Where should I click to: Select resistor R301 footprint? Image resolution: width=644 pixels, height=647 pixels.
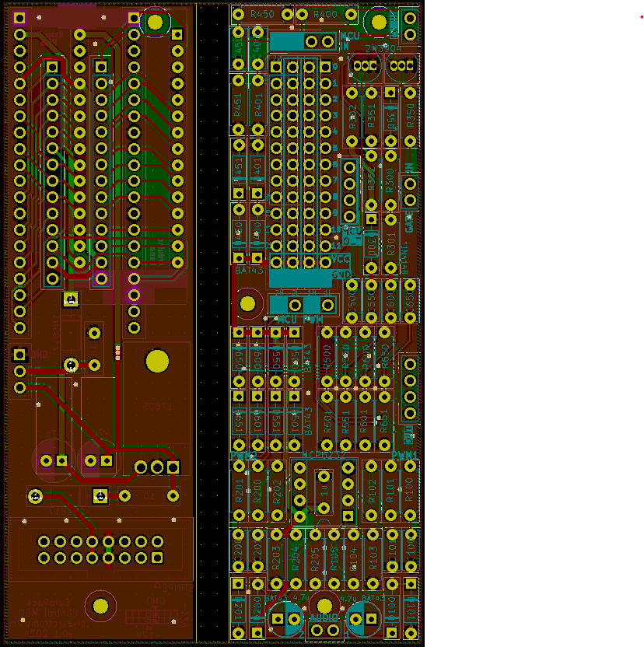point(390,243)
